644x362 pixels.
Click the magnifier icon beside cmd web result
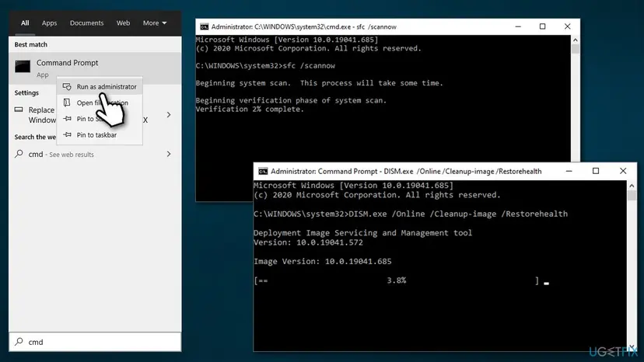tap(19, 154)
